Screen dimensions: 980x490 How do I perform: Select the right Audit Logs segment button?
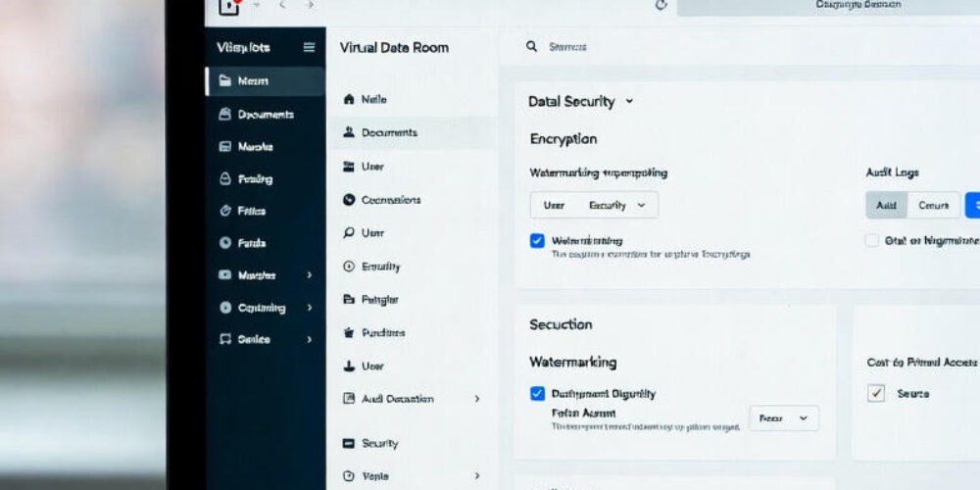933,205
